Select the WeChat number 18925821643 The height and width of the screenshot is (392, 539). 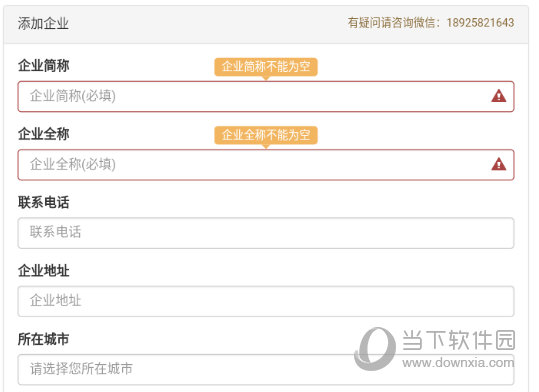pyautogui.click(x=480, y=23)
